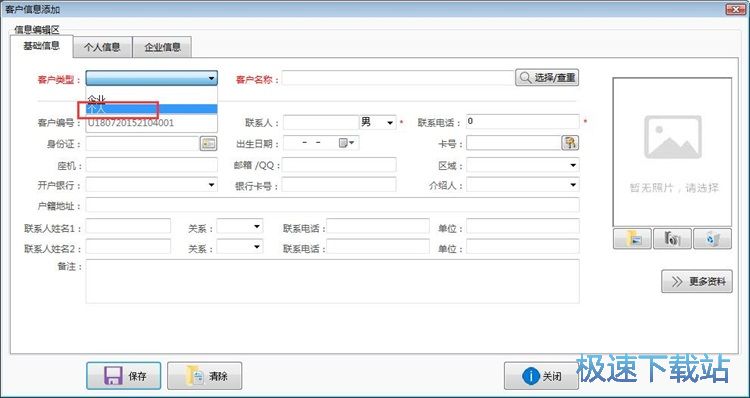Screen dimensions: 750x398
Task: Expand the 开户银行 dropdown
Action: pos(211,185)
